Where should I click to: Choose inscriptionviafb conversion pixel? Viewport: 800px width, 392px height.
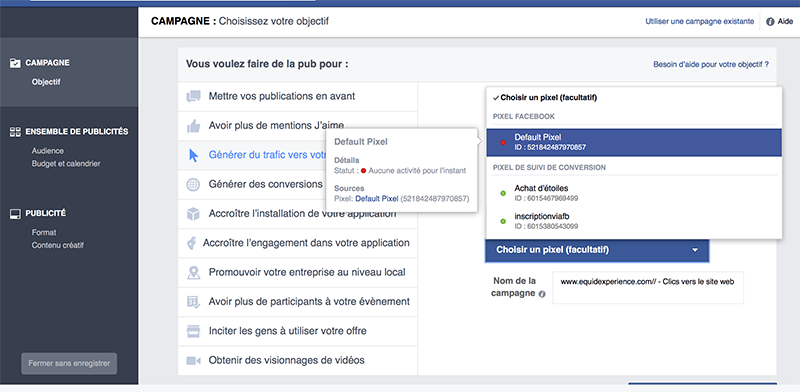coord(634,221)
